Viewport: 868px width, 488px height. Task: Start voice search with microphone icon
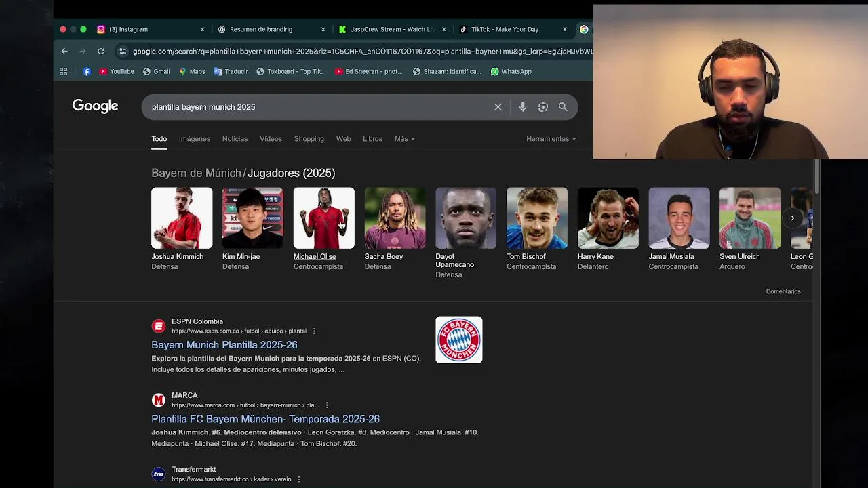(x=523, y=107)
